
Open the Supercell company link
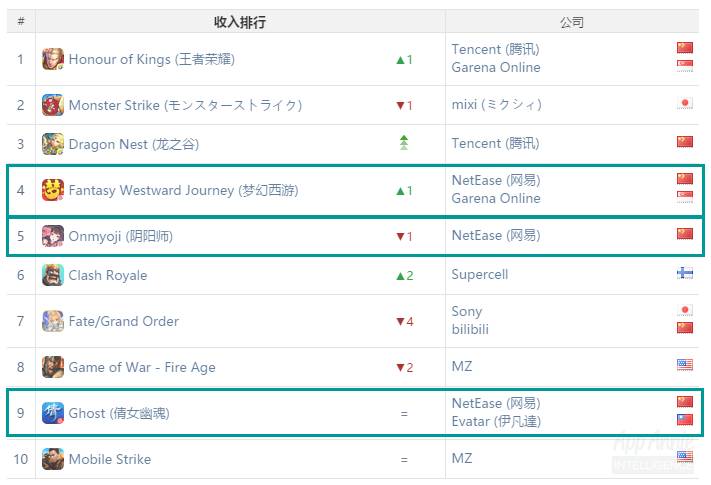(480, 275)
